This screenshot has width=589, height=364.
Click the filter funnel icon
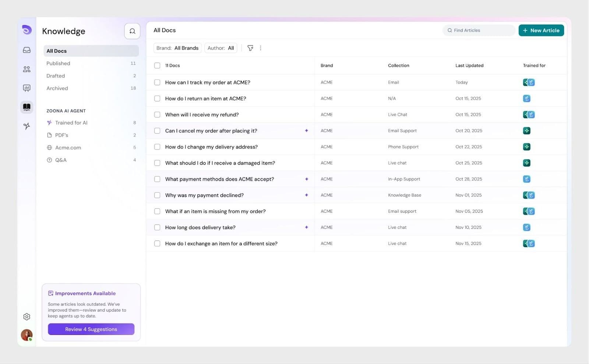(250, 48)
